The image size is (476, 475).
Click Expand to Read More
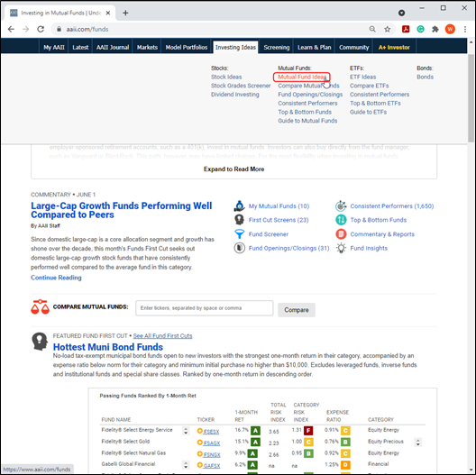click(233, 169)
